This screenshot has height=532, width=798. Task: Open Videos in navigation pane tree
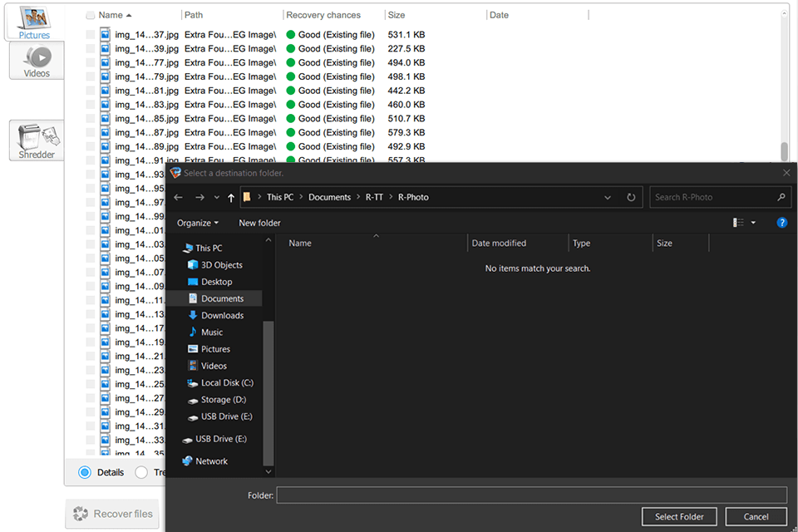[x=214, y=366]
